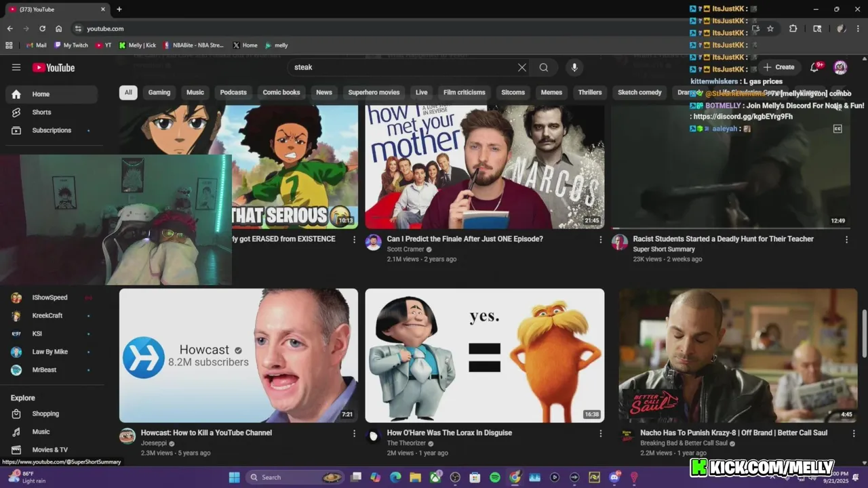Go to Home in the sidebar

click(x=52, y=94)
